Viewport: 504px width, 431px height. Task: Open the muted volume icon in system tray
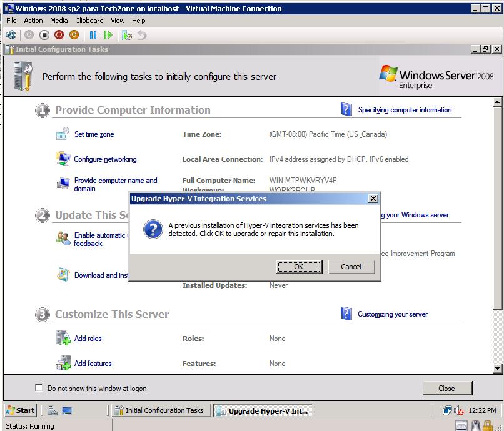click(459, 410)
